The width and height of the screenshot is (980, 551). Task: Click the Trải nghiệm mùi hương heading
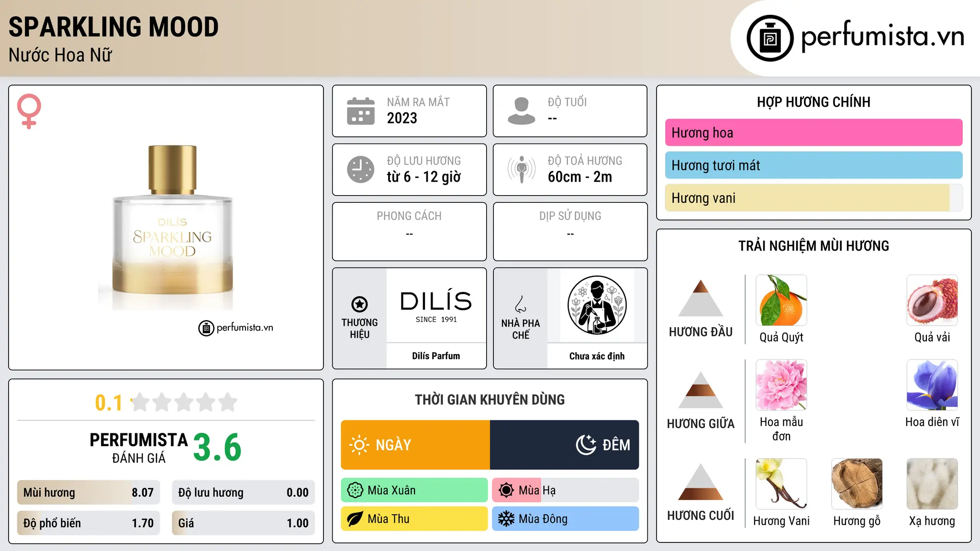coord(813,246)
